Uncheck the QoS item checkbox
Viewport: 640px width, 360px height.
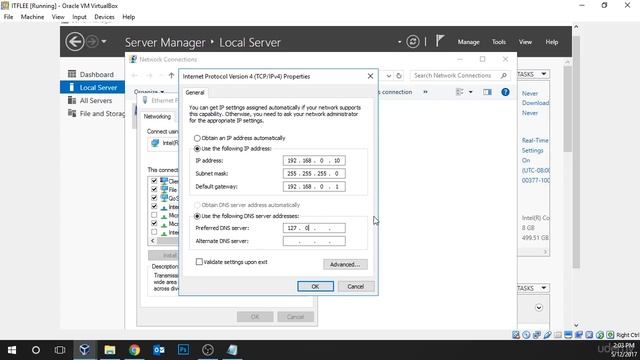point(154,198)
